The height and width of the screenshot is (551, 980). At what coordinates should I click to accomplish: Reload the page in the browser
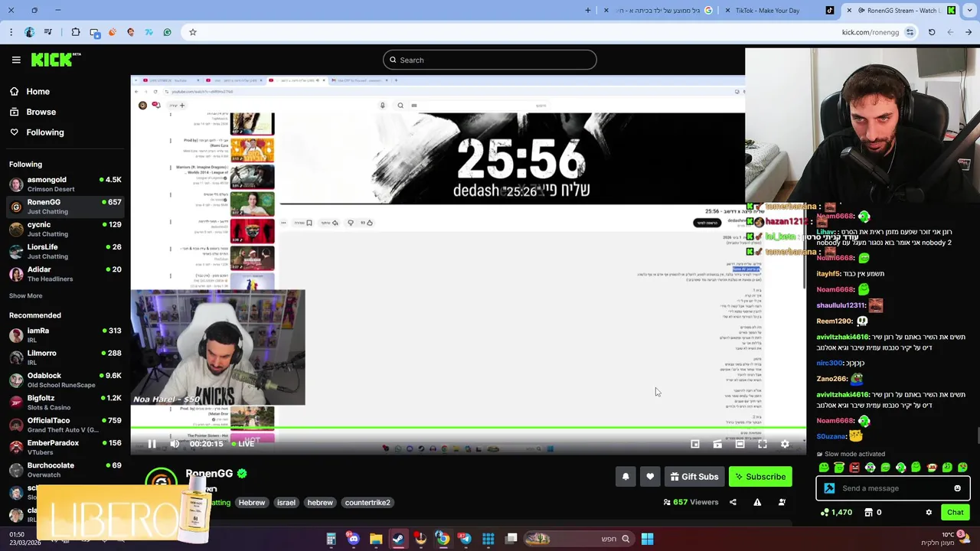point(932,32)
